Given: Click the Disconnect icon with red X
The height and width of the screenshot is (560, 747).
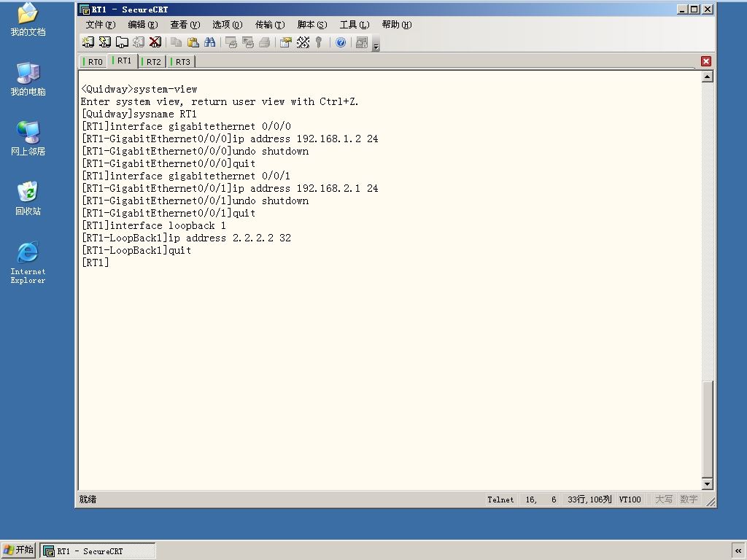Looking at the screenshot, I should (155, 42).
